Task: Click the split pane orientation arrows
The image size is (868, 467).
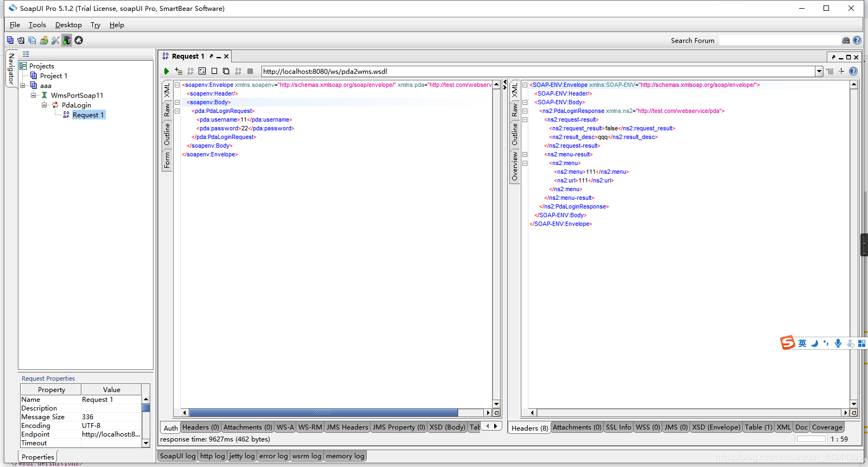Action: coord(505,85)
